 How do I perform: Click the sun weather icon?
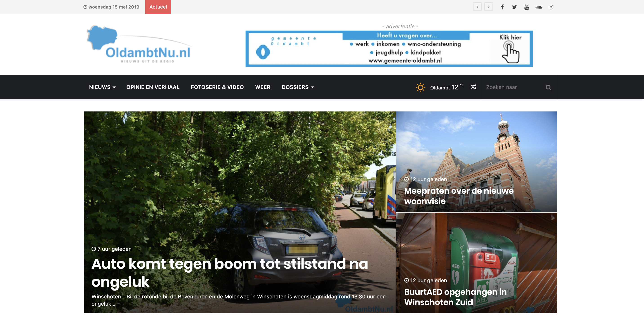click(x=420, y=87)
